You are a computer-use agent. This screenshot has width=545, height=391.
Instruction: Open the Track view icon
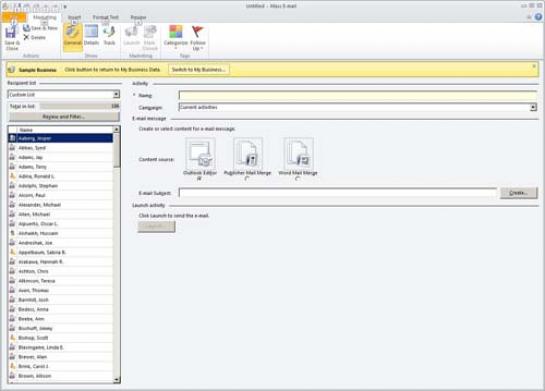pos(109,32)
